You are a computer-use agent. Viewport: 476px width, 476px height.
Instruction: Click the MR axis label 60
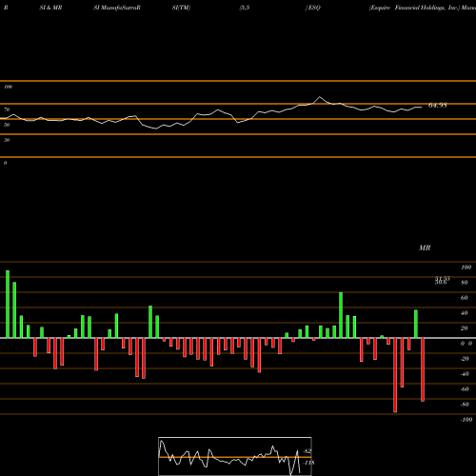pos(465,298)
